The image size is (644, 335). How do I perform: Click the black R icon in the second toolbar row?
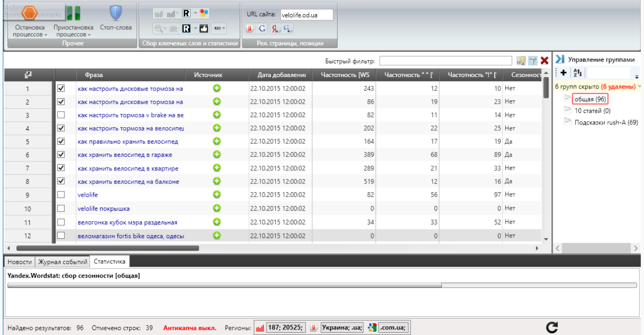186,29
